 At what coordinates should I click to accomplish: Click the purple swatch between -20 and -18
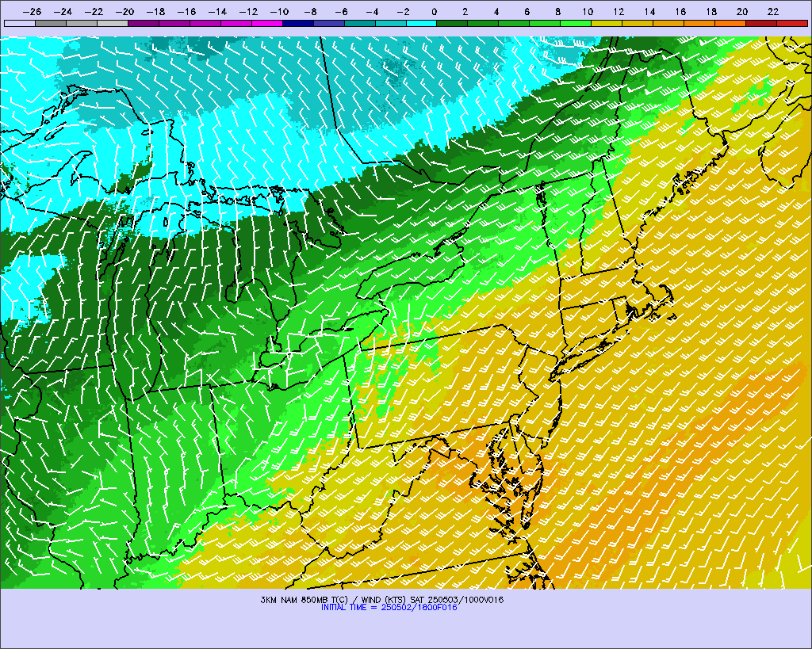(144, 23)
